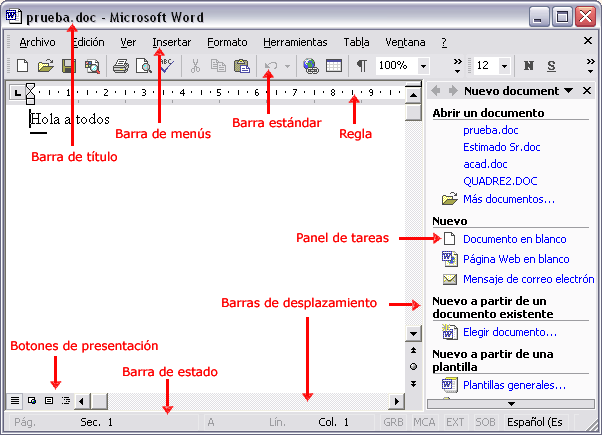Open the Tabla menu
Image resolution: width=602 pixels, height=435 pixels.
click(356, 42)
